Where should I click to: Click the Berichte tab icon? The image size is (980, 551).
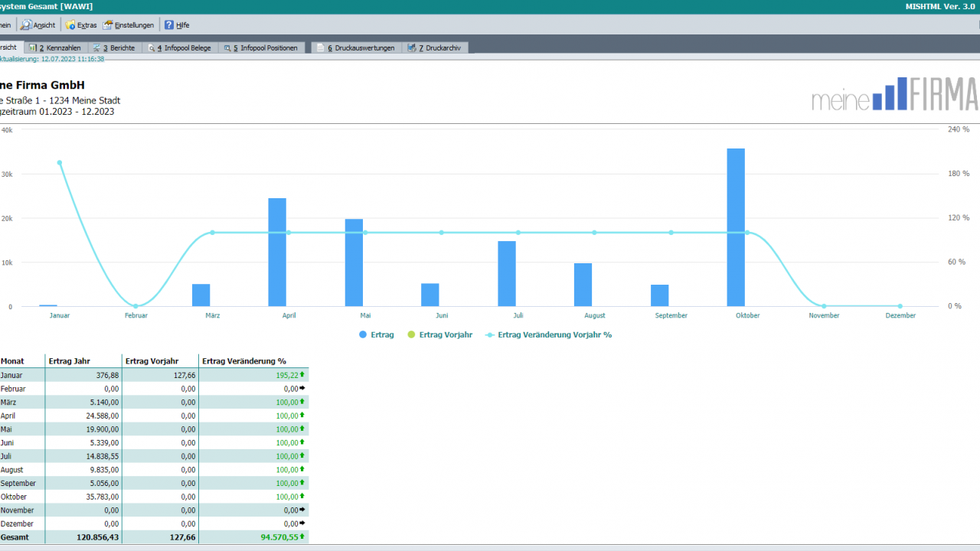97,47
